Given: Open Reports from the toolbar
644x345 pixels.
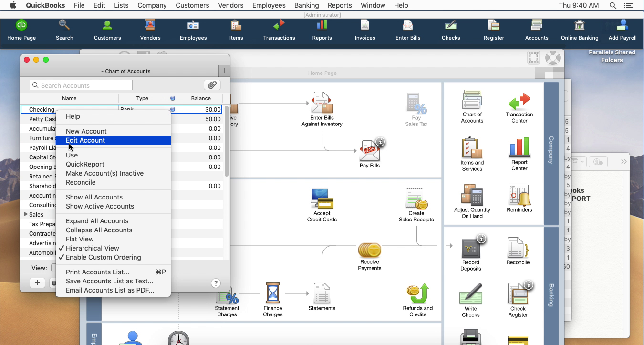Looking at the screenshot, I should click(x=322, y=30).
